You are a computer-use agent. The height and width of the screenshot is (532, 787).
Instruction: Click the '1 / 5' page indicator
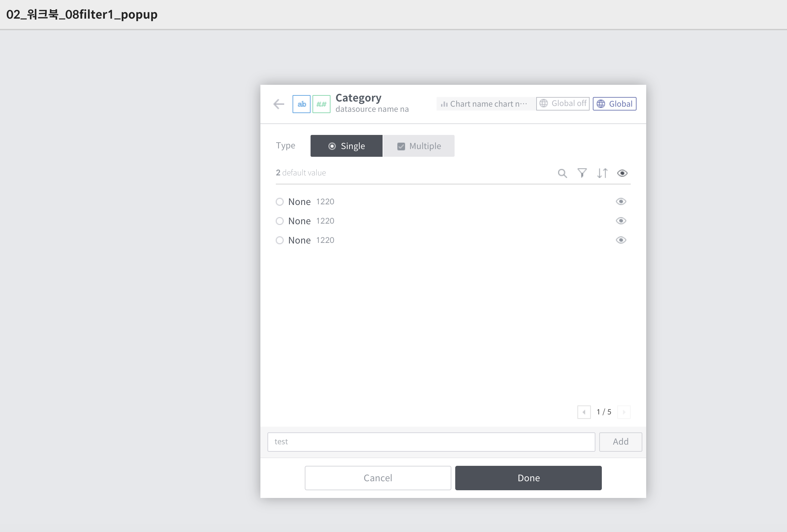[604, 412]
